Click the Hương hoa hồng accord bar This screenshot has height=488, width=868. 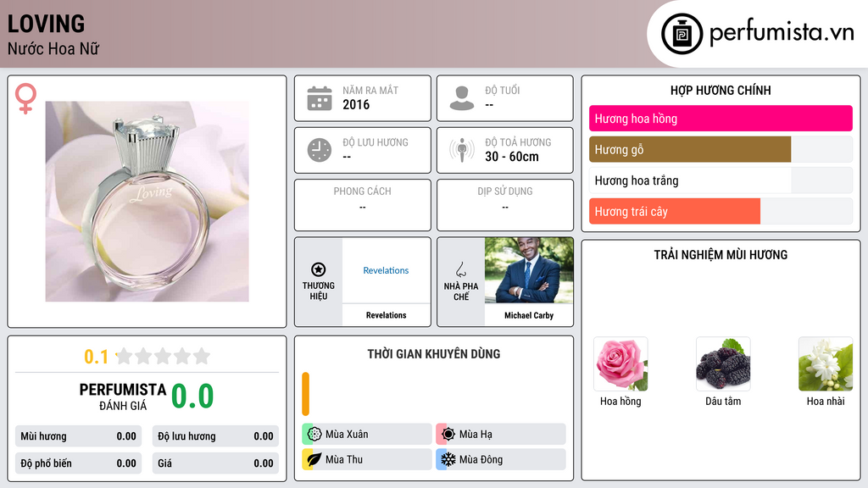click(721, 119)
